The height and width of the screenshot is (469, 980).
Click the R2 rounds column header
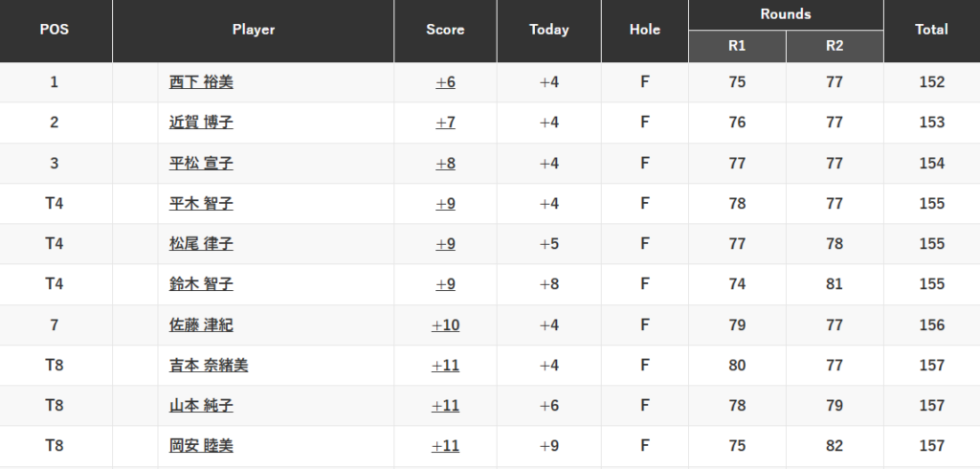pos(835,47)
